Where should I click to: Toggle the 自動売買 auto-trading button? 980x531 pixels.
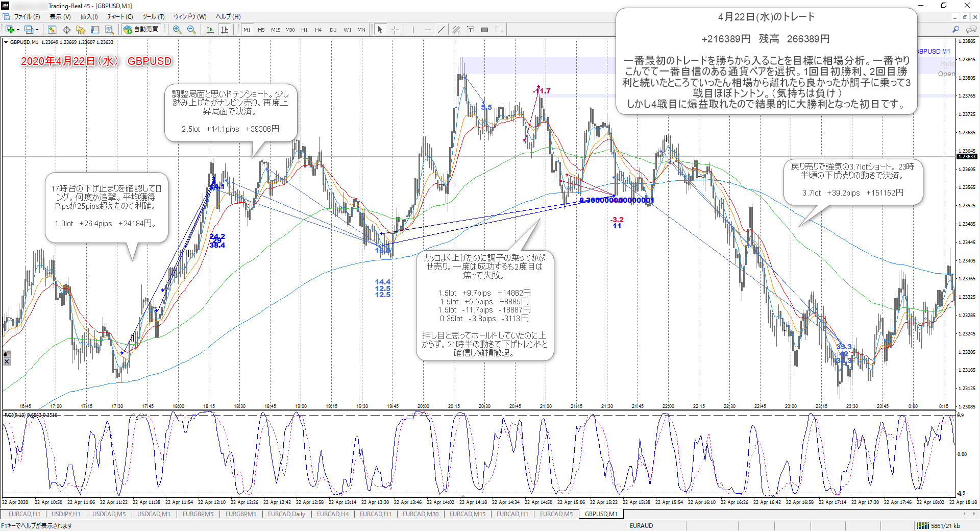141,29
